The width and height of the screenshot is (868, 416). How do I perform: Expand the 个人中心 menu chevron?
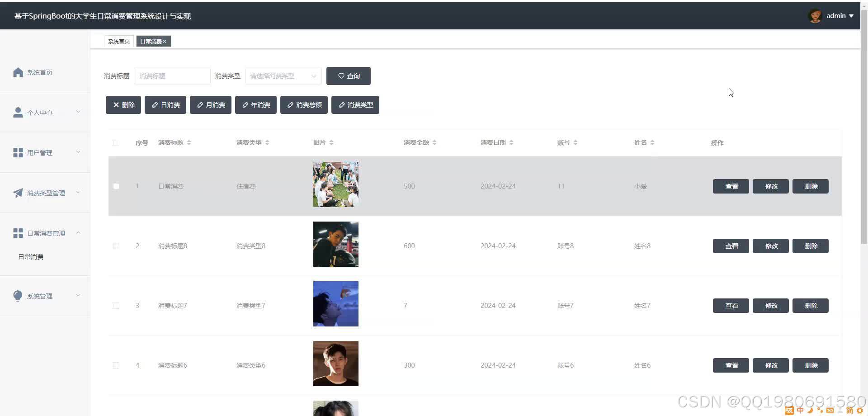pyautogui.click(x=78, y=112)
